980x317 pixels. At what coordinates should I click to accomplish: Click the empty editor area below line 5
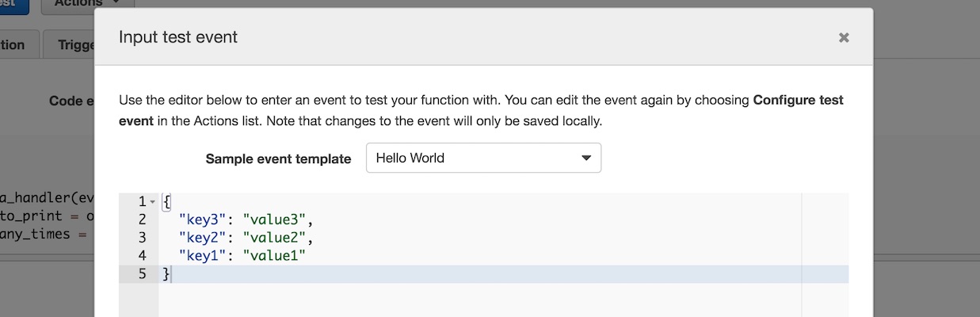click(x=475, y=301)
